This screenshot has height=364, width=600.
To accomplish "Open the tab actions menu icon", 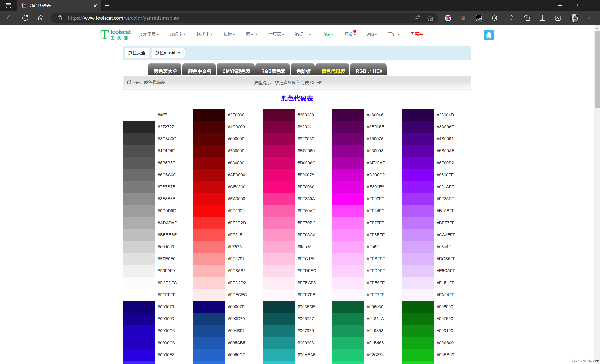I will [8, 5].
